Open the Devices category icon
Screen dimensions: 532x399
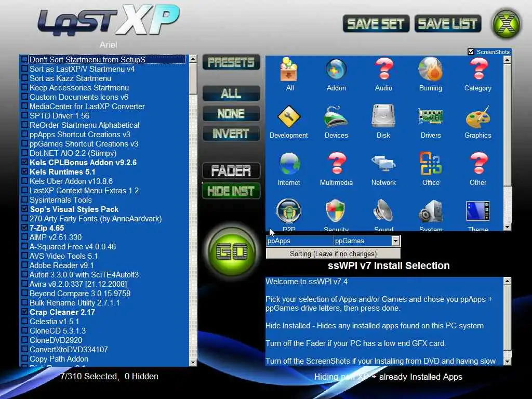pyautogui.click(x=336, y=116)
